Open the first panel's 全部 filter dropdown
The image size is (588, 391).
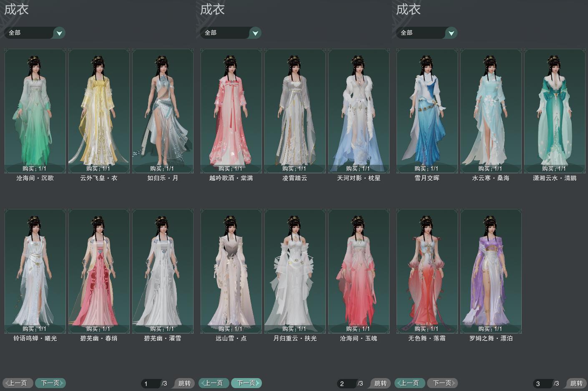pyautogui.click(x=35, y=33)
